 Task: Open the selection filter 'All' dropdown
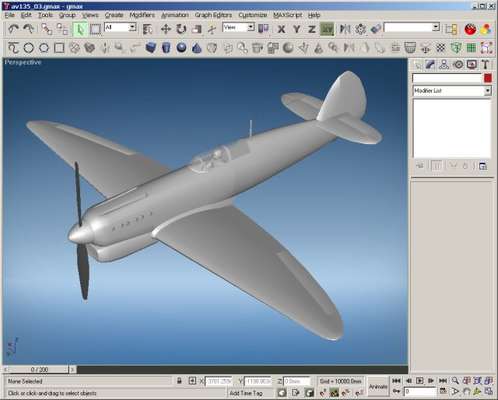coord(120,27)
